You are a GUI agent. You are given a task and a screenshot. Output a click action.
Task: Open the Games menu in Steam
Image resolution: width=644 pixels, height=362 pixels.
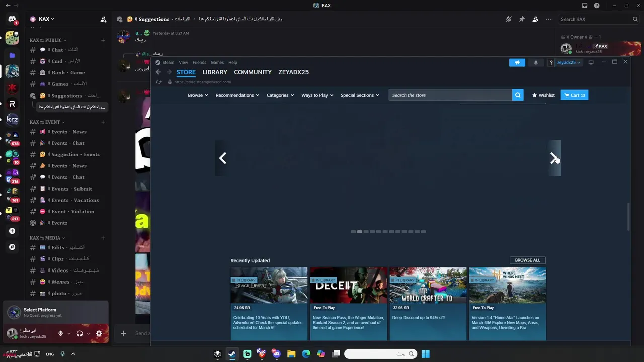tap(217, 63)
